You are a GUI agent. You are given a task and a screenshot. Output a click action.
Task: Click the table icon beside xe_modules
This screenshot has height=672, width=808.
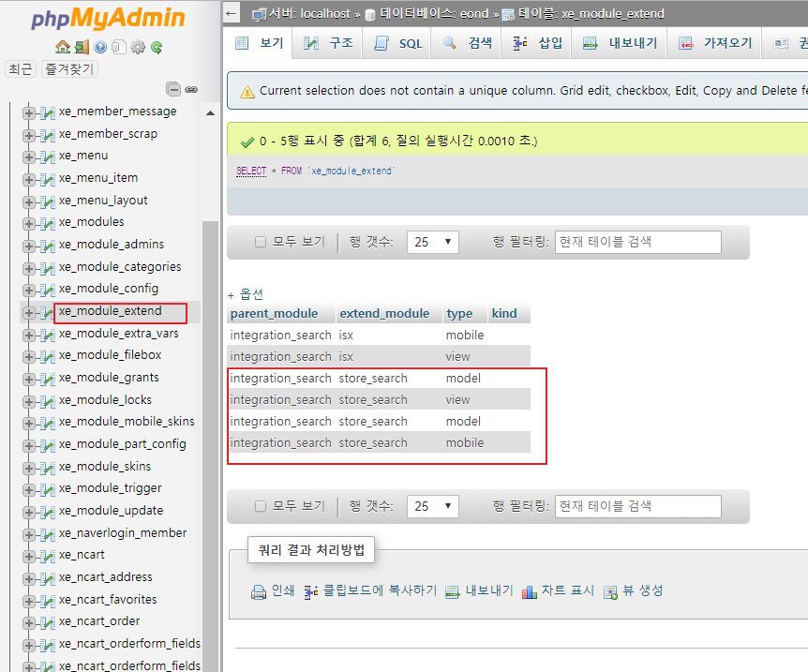coord(48,223)
